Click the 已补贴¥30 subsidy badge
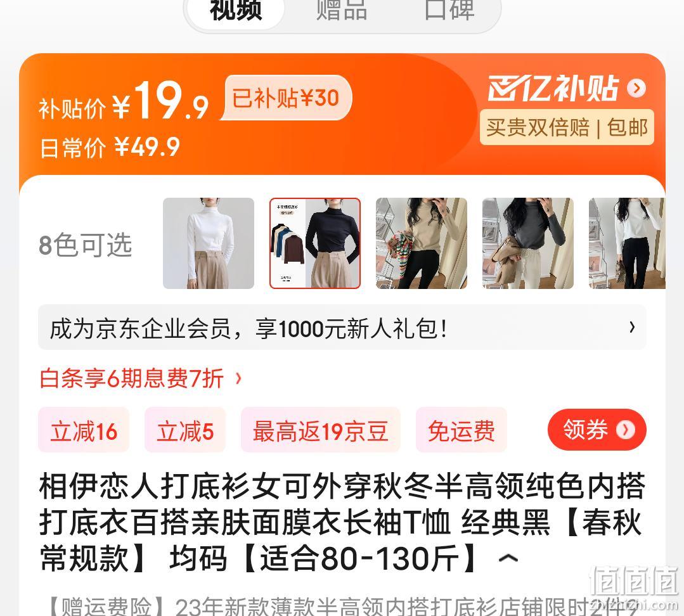 tap(286, 98)
